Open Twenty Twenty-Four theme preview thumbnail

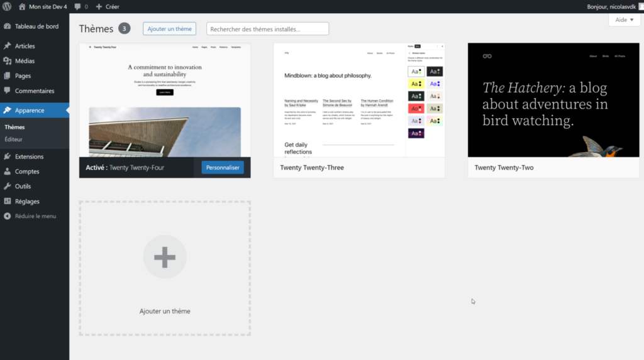click(x=165, y=100)
